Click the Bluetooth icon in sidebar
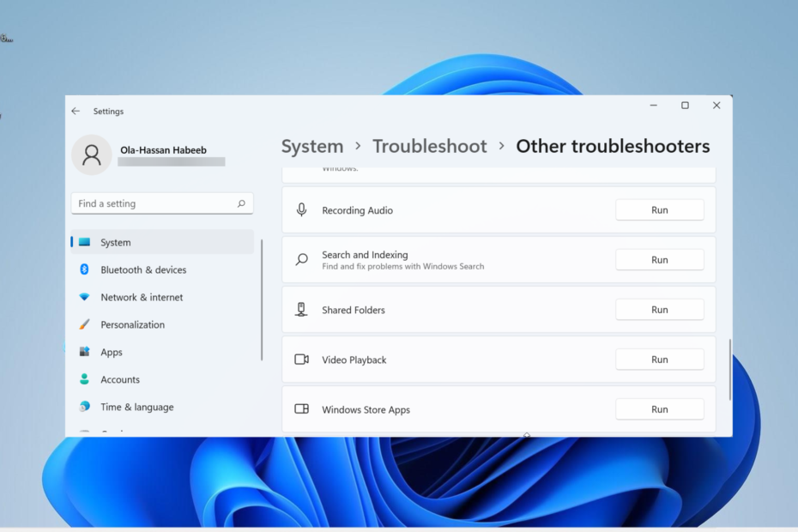This screenshot has height=532, width=798. tap(84, 269)
